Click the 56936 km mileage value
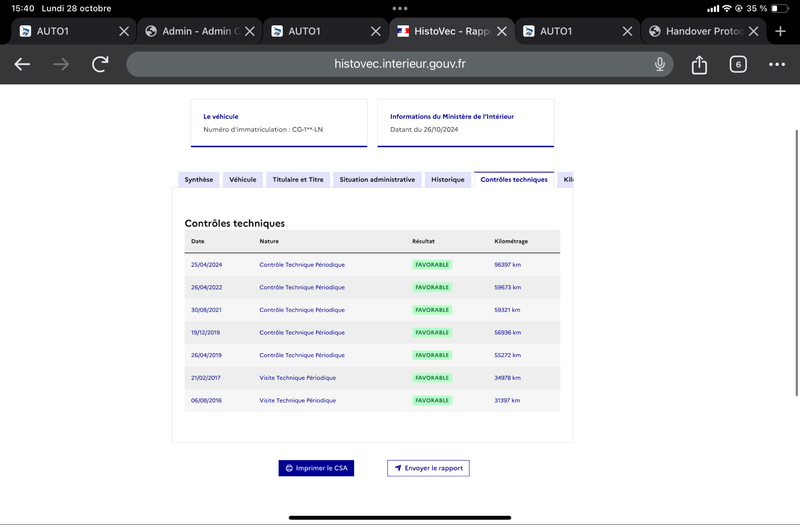Screen dimensions: 800x525 (x=508, y=332)
